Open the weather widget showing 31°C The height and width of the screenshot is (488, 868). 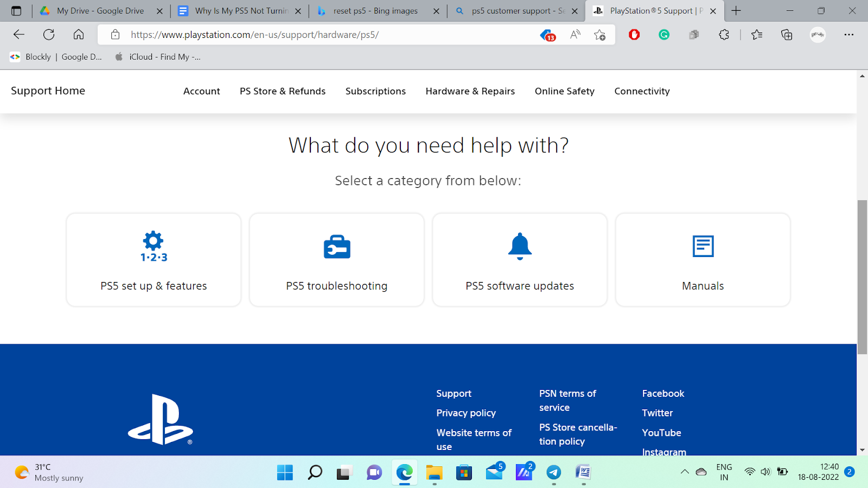click(x=49, y=472)
